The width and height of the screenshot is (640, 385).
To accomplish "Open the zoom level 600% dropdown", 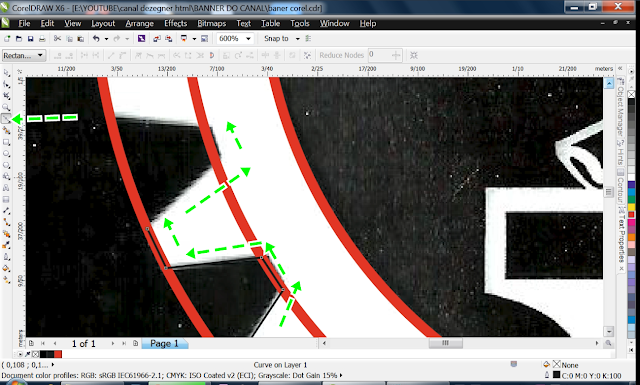I will (x=235, y=38).
